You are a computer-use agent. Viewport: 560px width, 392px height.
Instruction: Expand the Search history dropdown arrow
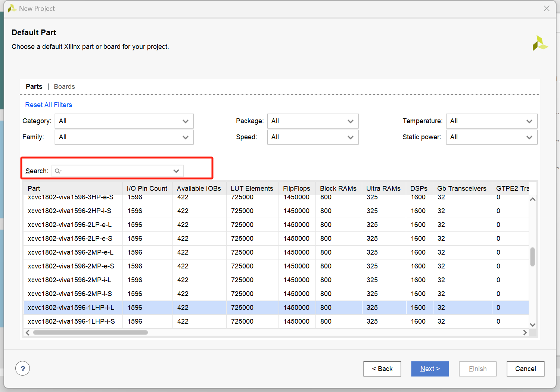pos(176,171)
